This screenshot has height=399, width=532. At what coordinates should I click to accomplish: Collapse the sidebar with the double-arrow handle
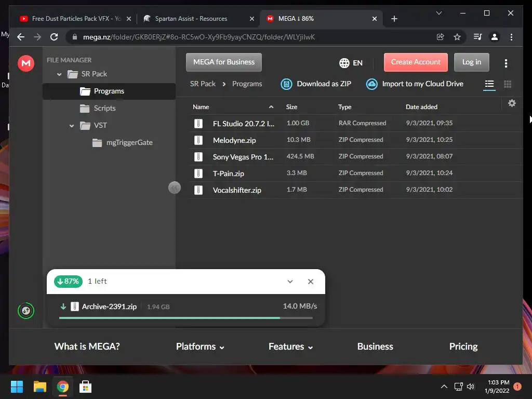coord(175,188)
